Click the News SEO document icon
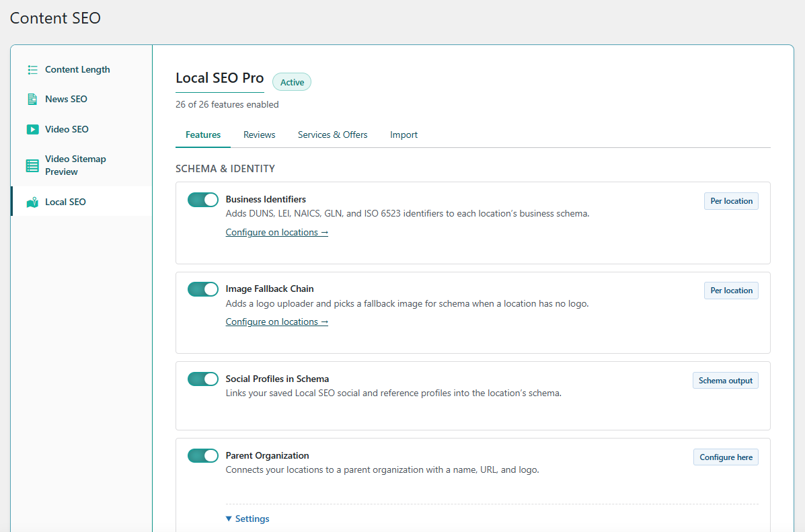Screen dimensions: 805x532 pos(32,99)
